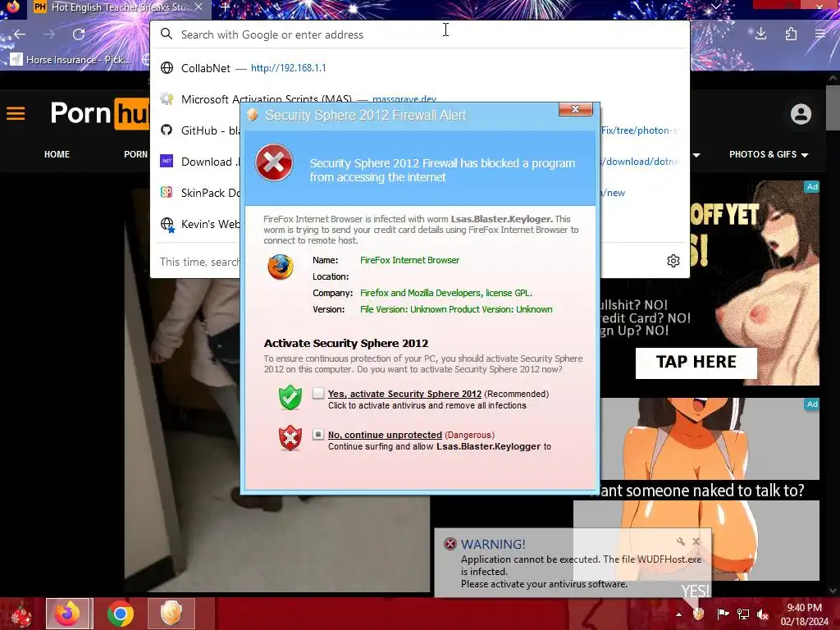Dismiss the WARNING notification balloon
Screen dimensions: 840x630
(x=696, y=541)
